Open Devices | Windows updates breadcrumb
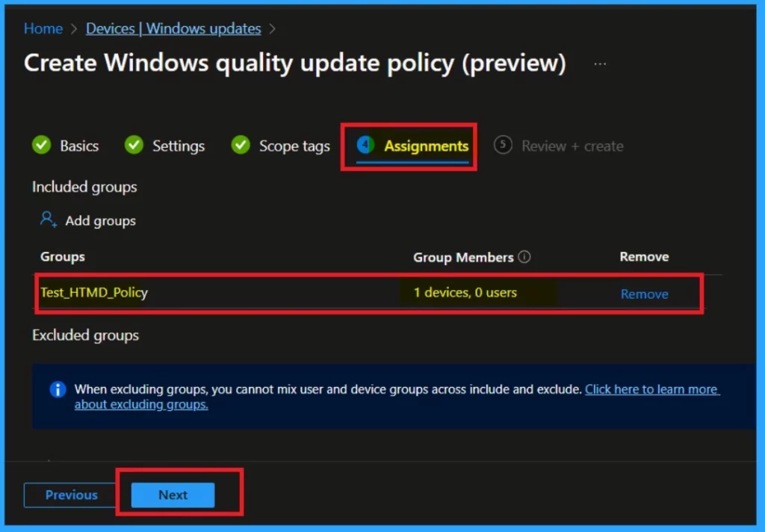 173,29
